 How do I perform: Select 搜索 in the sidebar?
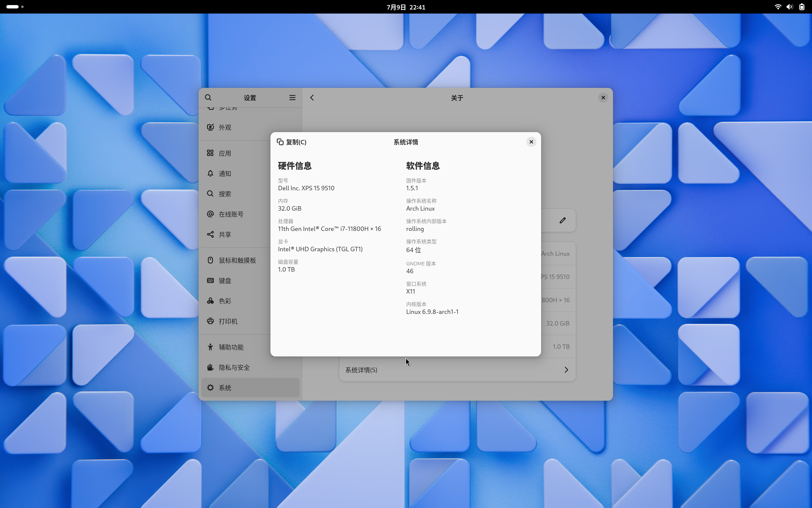click(x=250, y=194)
